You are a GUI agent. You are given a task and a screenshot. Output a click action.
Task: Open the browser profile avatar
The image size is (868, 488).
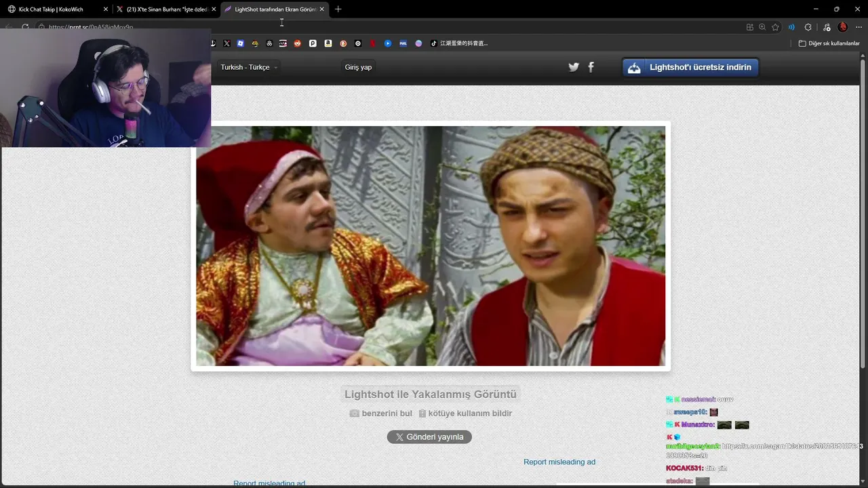coord(843,27)
